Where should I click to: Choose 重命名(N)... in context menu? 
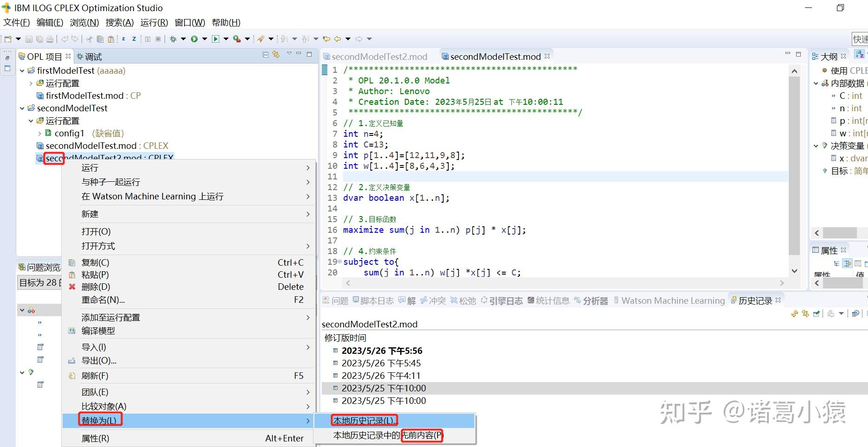click(x=188, y=300)
